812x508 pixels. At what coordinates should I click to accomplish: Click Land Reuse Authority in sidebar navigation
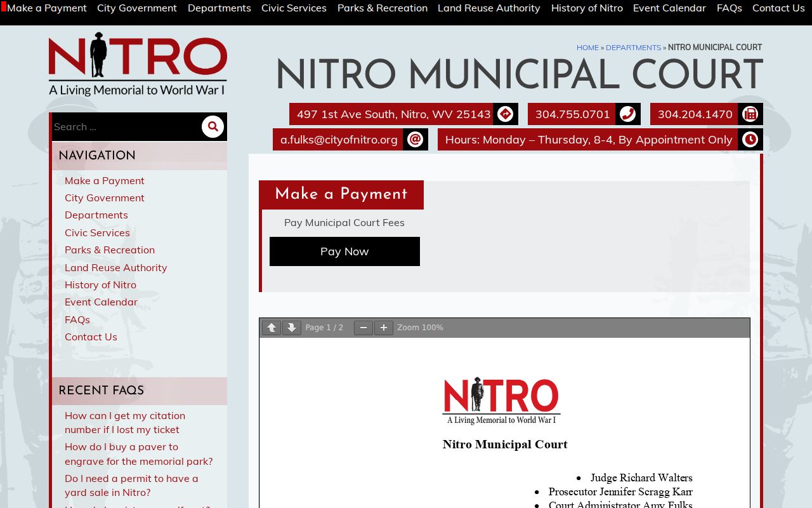pyautogui.click(x=116, y=267)
